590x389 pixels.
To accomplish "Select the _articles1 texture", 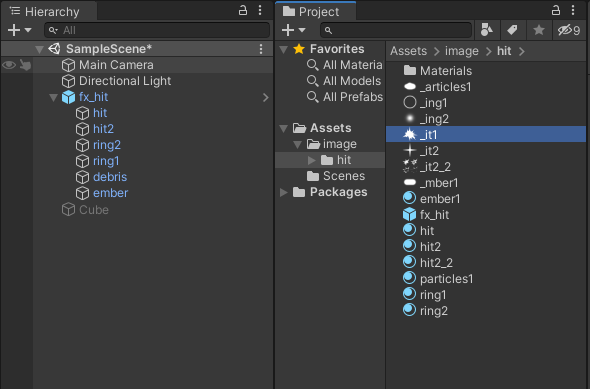I will click(446, 87).
